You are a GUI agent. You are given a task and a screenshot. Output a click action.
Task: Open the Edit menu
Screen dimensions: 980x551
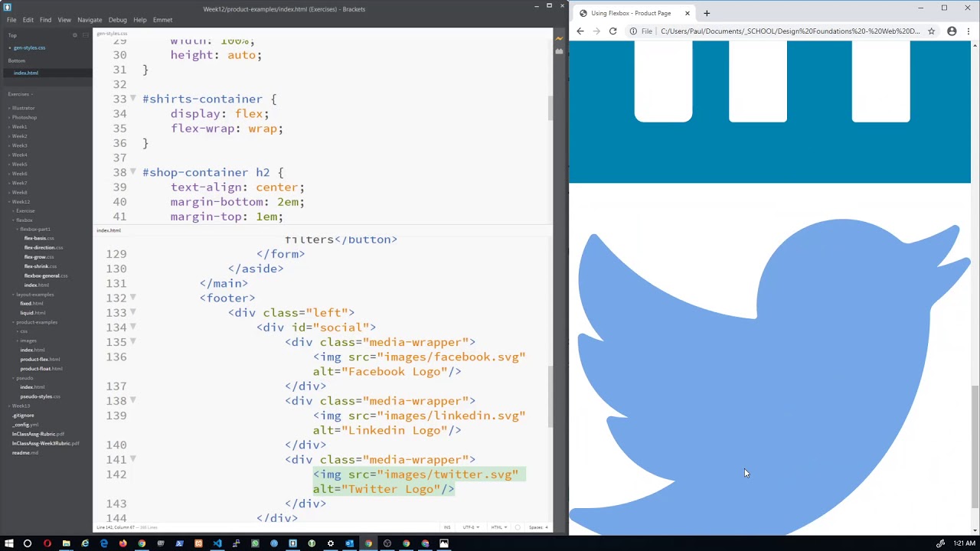(x=28, y=20)
